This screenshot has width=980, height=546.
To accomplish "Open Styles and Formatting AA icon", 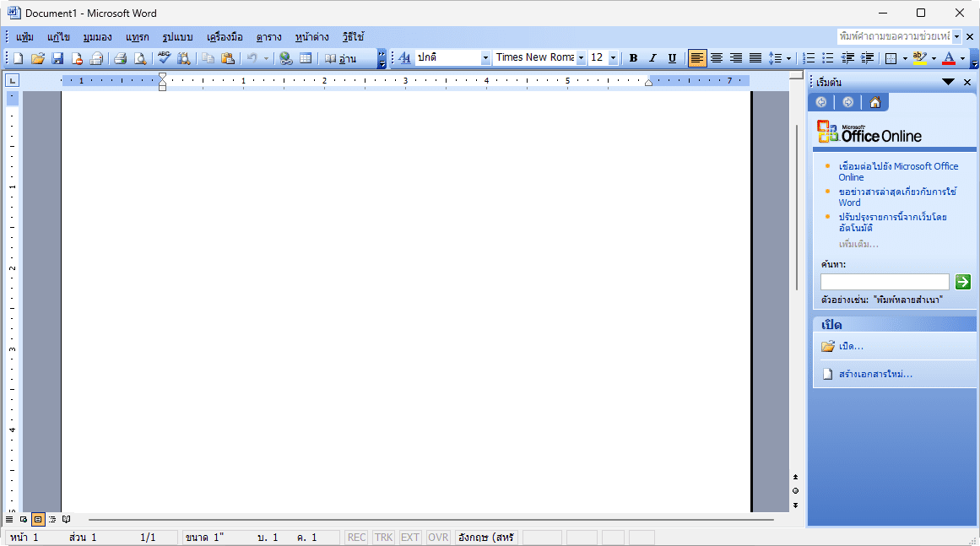I will [x=404, y=58].
